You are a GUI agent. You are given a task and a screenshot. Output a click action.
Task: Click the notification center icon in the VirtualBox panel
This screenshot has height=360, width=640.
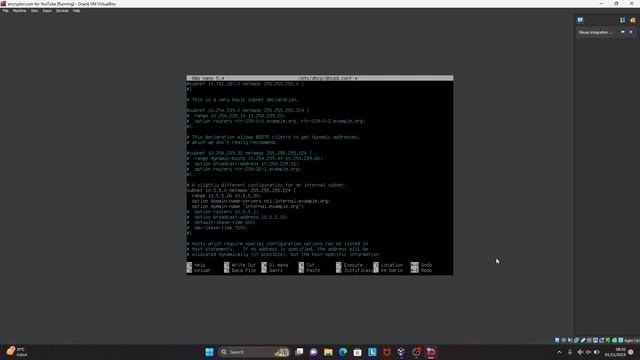(580, 20)
